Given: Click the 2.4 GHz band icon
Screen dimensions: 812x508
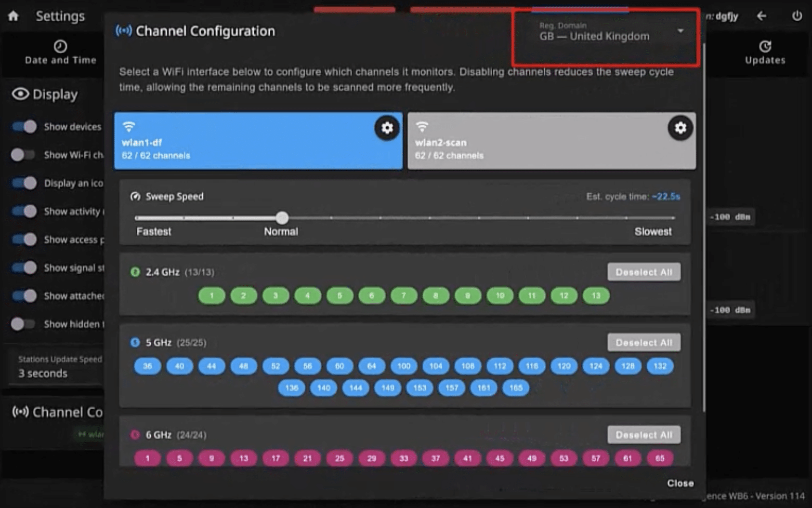Looking at the screenshot, I should pos(135,272).
